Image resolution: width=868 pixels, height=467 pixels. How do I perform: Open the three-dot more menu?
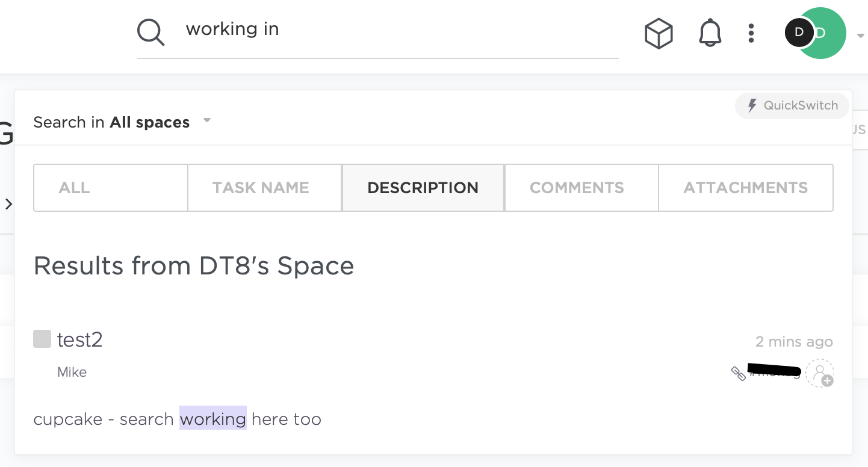tap(751, 33)
